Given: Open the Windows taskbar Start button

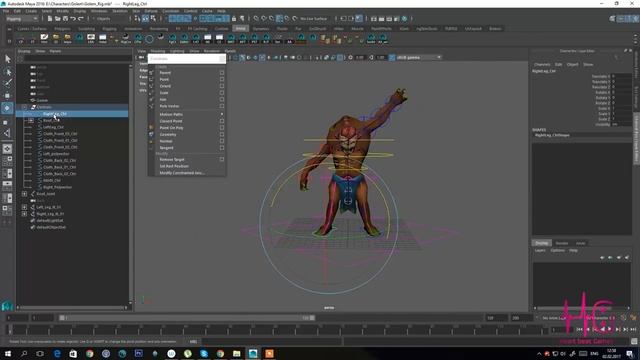Looking at the screenshot, I should [x=8, y=353].
